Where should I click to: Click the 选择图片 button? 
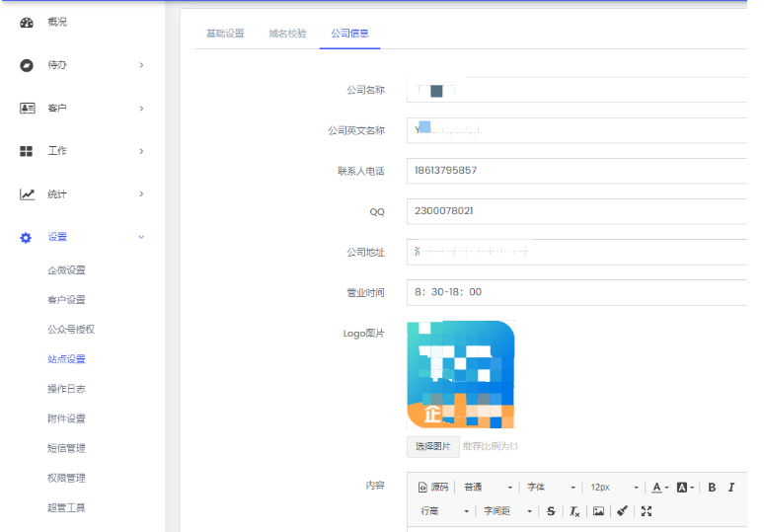(x=432, y=446)
